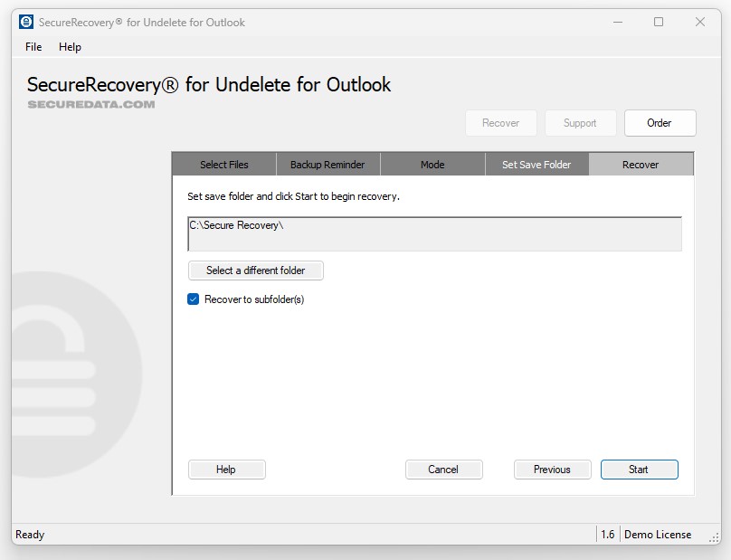Click the SECUREDATA.COM logo text
The height and width of the screenshot is (560, 731).
(90, 104)
